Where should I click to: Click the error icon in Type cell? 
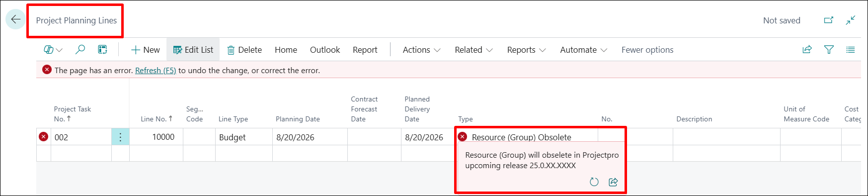(x=463, y=136)
